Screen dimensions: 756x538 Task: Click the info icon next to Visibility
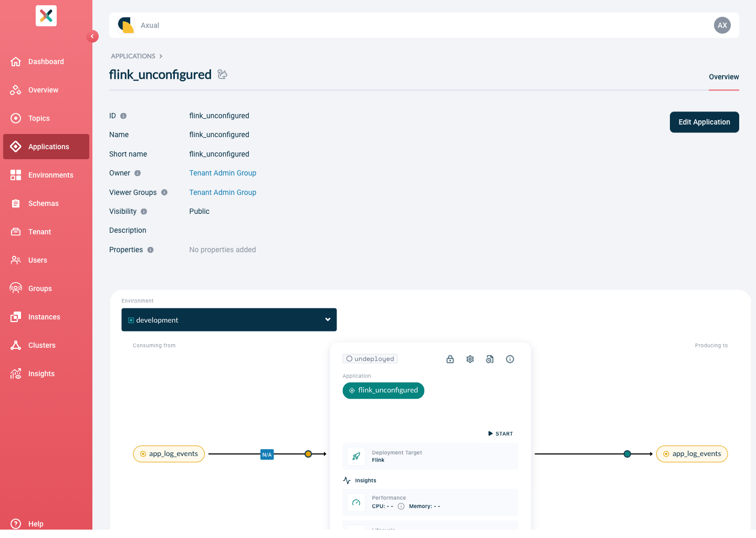pos(144,212)
